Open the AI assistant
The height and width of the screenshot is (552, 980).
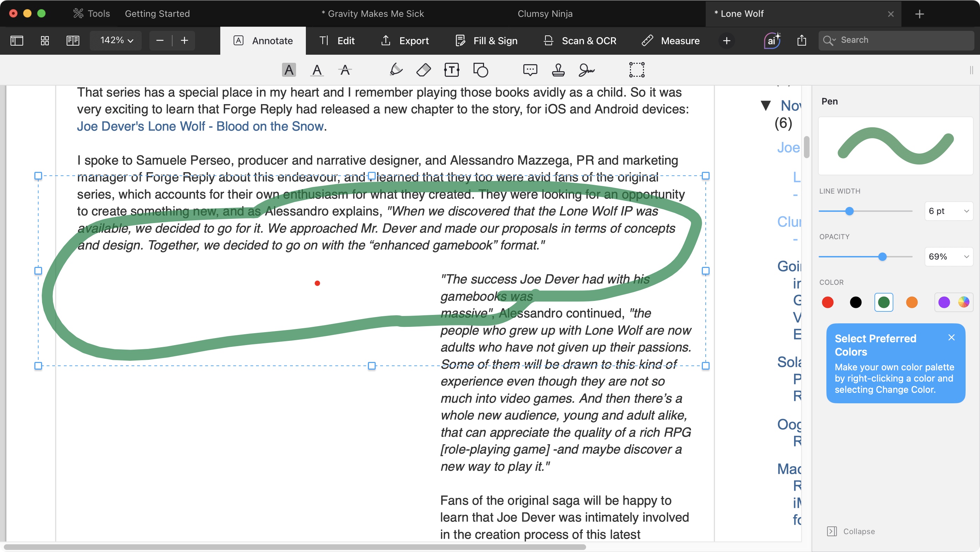pos(772,40)
